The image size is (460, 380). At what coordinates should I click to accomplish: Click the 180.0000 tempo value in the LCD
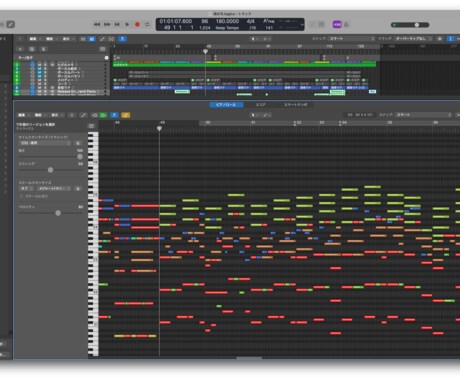(227, 21)
